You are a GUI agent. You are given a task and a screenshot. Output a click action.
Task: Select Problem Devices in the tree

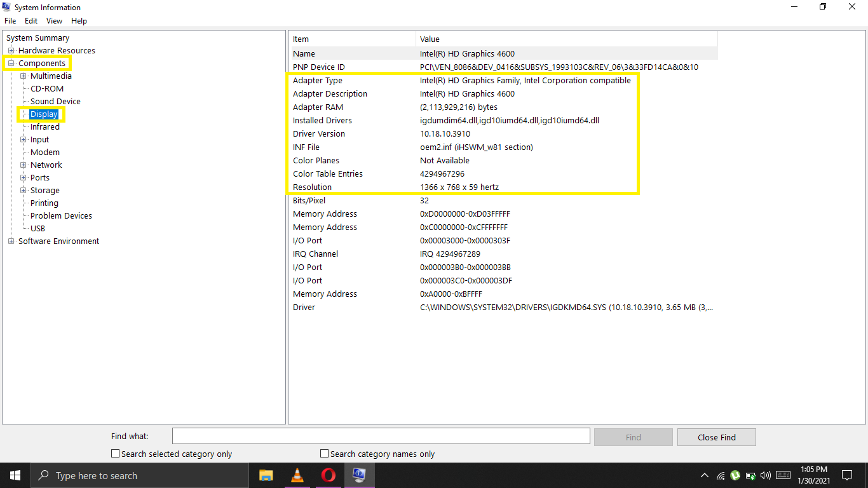coord(61,216)
